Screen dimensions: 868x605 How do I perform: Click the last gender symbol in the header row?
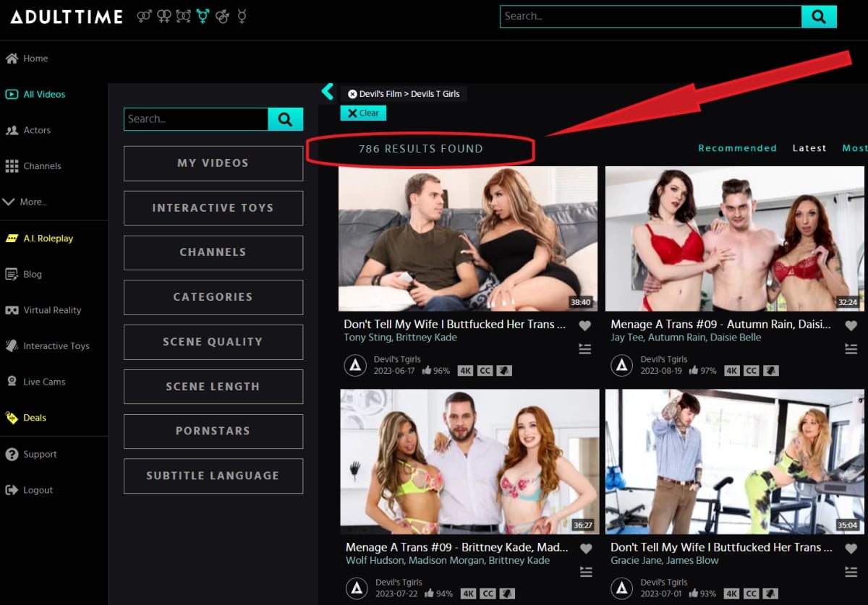click(242, 16)
